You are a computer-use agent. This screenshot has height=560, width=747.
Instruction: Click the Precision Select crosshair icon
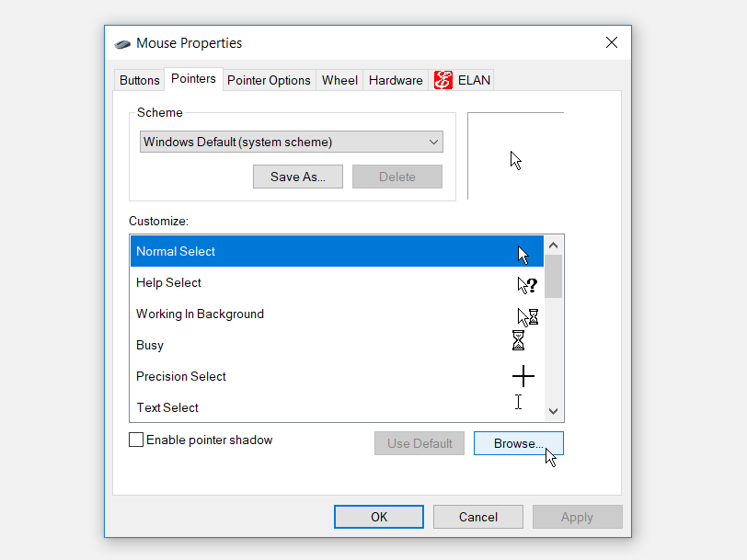(x=523, y=375)
